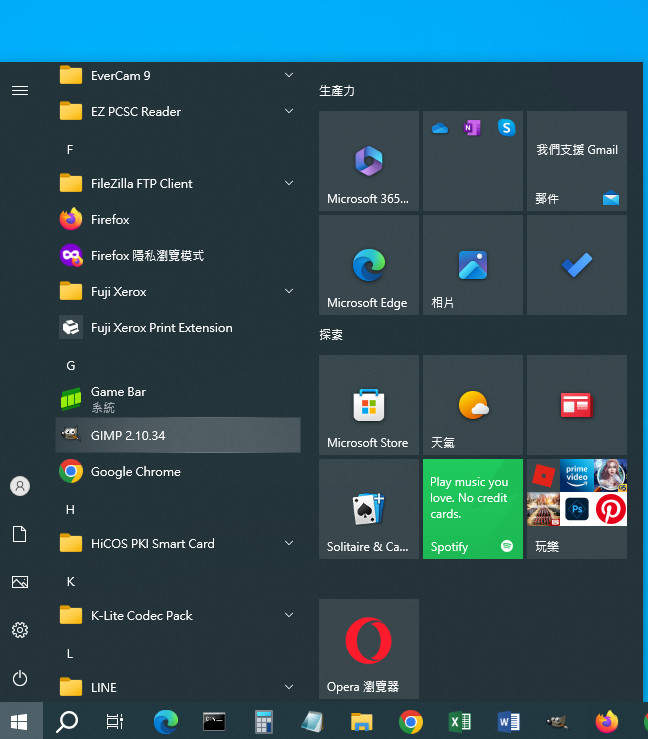
Task: Click the Pinterest icon in the 玩樂 tile
Action: coord(610,509)
